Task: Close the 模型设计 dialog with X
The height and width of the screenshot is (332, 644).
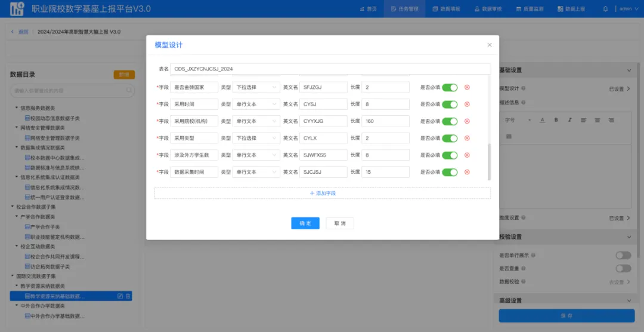Action: (490, 45)
